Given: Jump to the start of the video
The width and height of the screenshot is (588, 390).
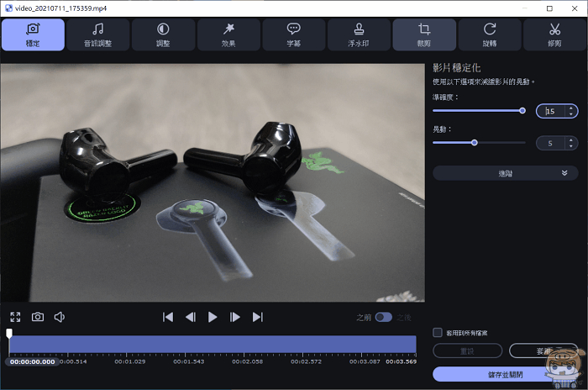Looking at the screenshot, I should click(x=168, y=317).
